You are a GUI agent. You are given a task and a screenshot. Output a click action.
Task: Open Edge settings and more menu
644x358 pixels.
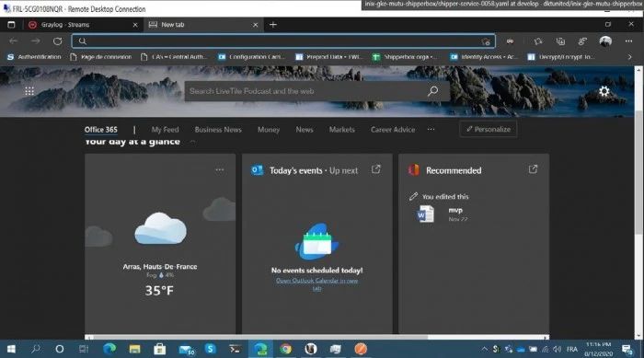point(628,41)
